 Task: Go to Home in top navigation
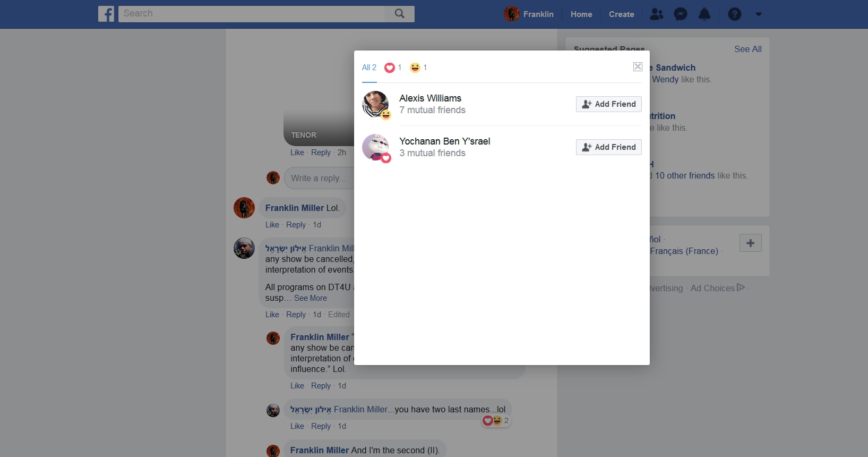581,14
